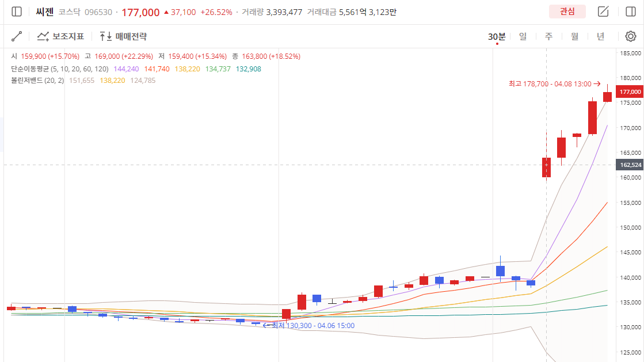
Task: Click the 씨젠 stock name
Action: (x=45, y=12)
